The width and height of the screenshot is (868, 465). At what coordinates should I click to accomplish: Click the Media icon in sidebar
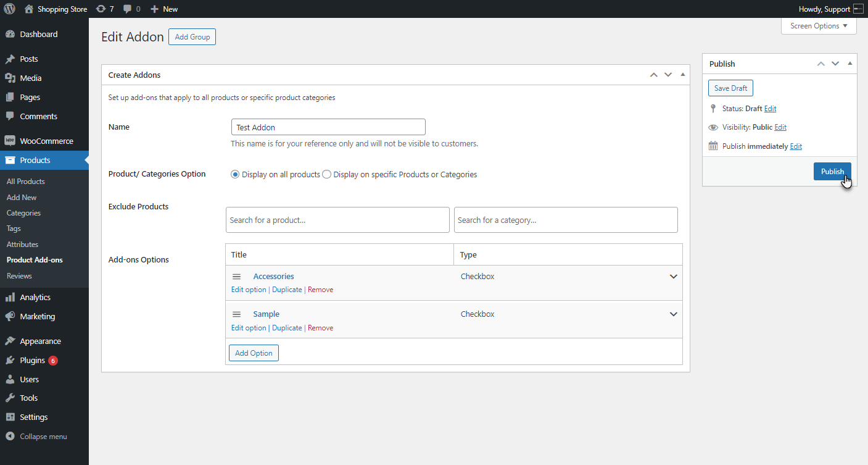10,78
